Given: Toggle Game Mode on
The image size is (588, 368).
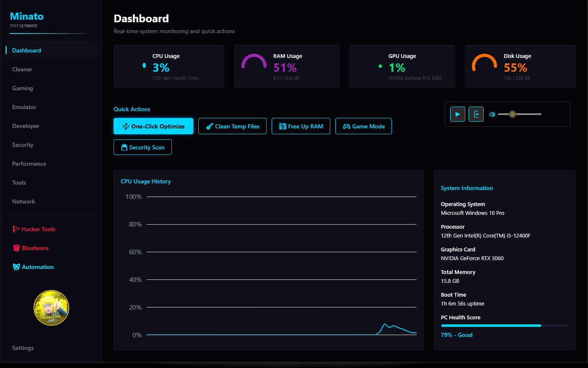Looking at the screenshot, I should 363,126.
